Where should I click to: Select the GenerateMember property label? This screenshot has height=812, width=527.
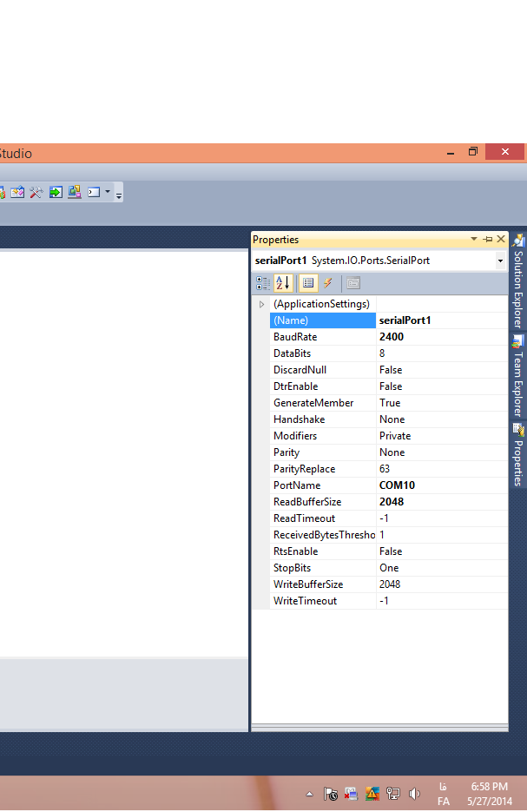(x=313, y=403)
